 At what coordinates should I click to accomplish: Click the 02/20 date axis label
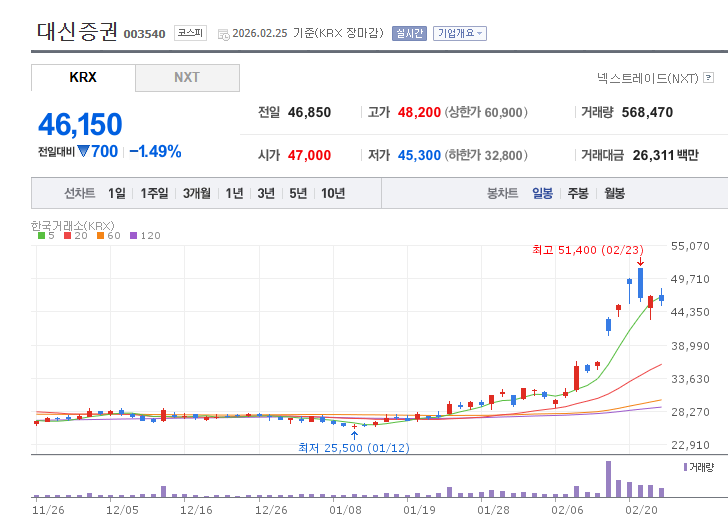(641, 510)
